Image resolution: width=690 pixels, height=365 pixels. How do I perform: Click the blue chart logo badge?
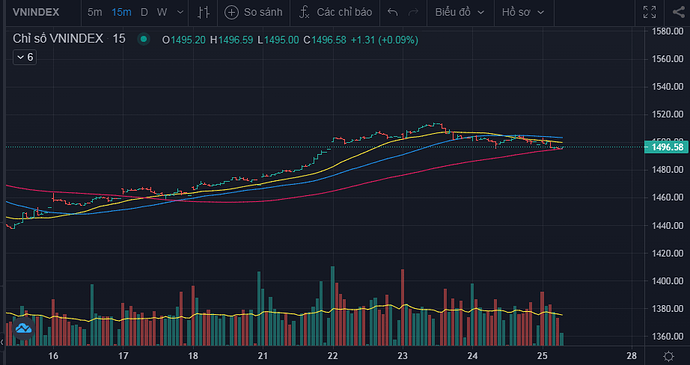(x=23, y=328)
